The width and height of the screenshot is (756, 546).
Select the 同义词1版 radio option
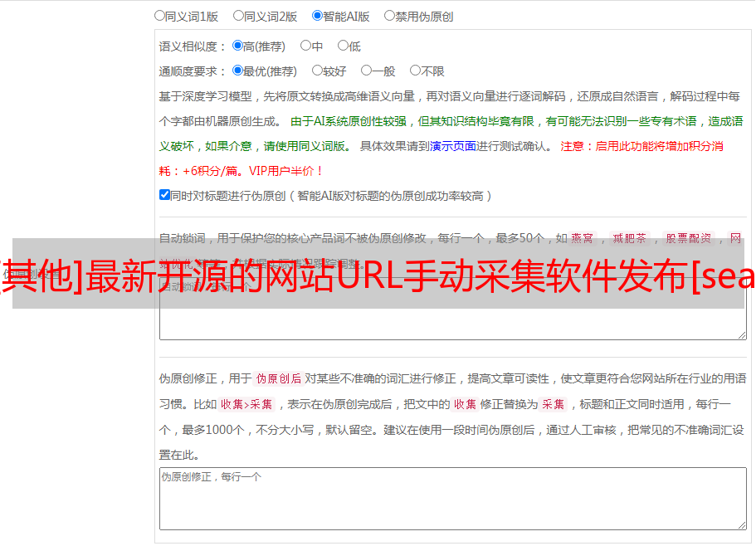159,16
